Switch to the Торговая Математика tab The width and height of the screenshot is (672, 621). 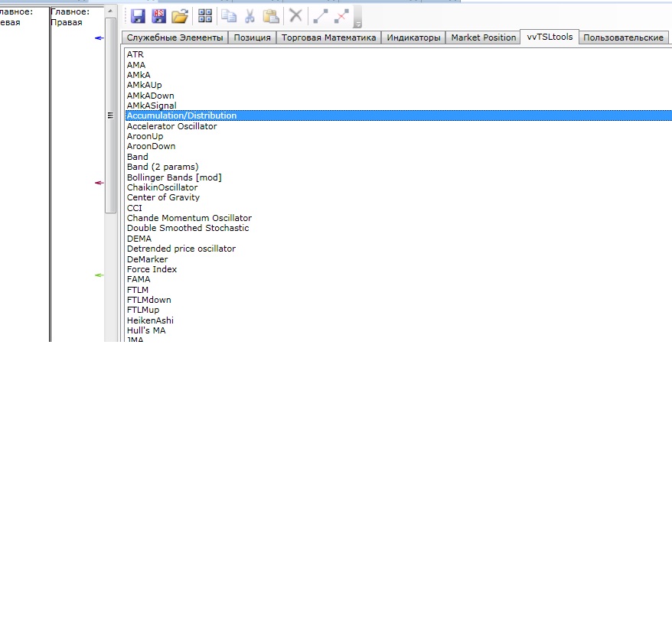[x=328, y=37]
